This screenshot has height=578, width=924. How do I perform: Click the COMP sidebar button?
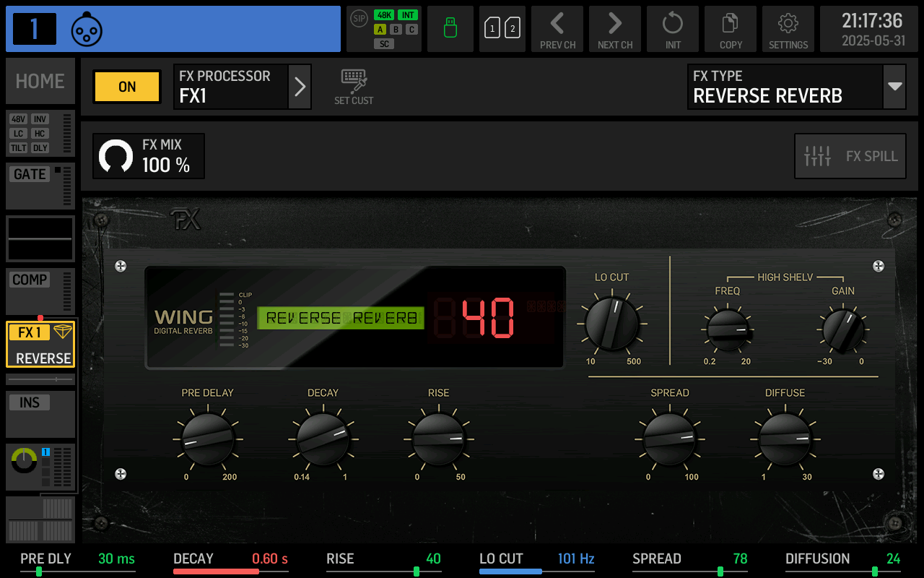click(x=29, y=280)
